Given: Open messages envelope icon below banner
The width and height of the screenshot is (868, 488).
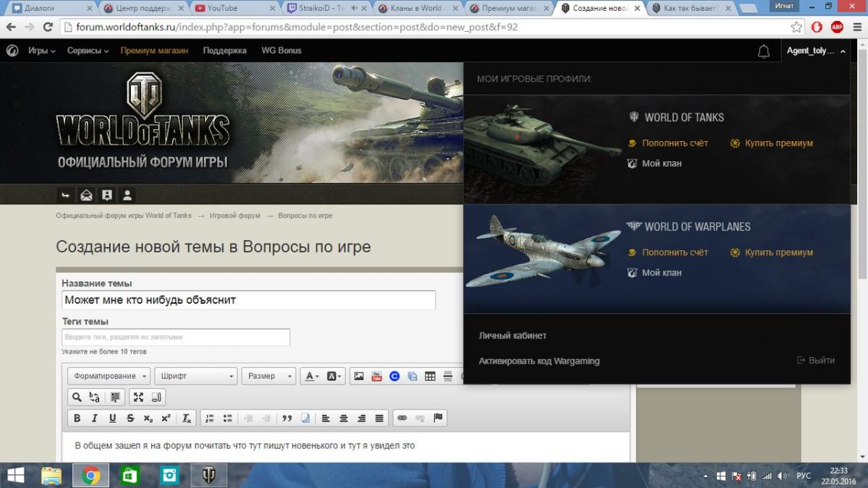Looking at the screenshot, I should 86,195.
